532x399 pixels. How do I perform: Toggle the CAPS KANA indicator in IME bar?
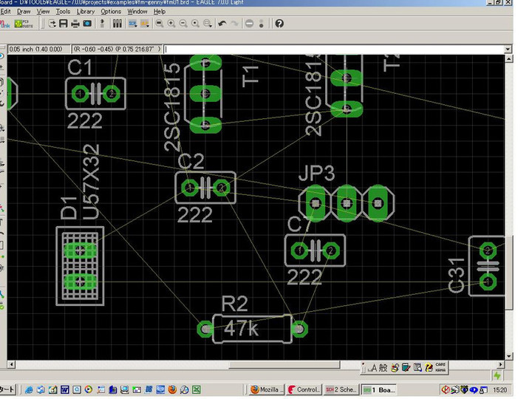(440, 367)
